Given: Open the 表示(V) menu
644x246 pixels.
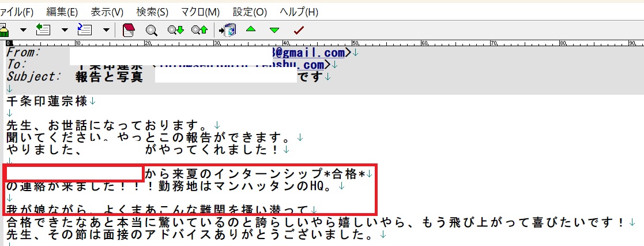Looking at the screenshot, I should point(107,12).
